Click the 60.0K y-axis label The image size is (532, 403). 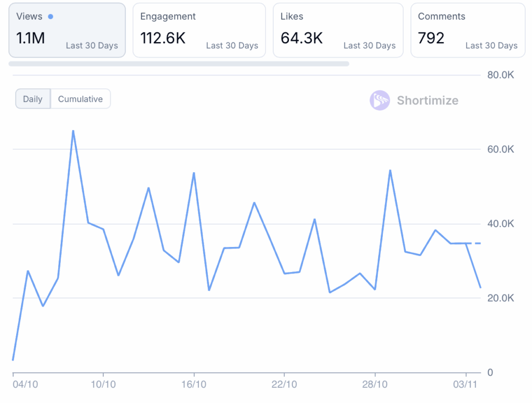pyautogui.click(x=500, y=150)
